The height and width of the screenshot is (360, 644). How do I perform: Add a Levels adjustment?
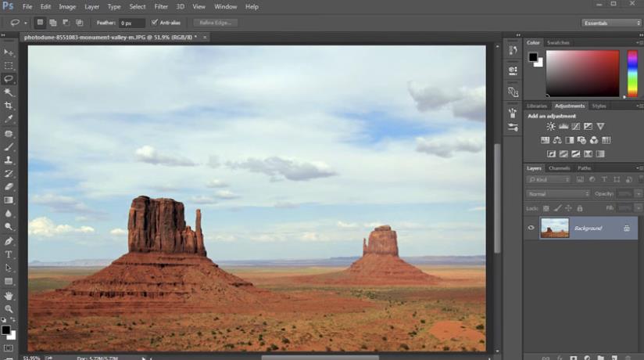click(563, 126)
